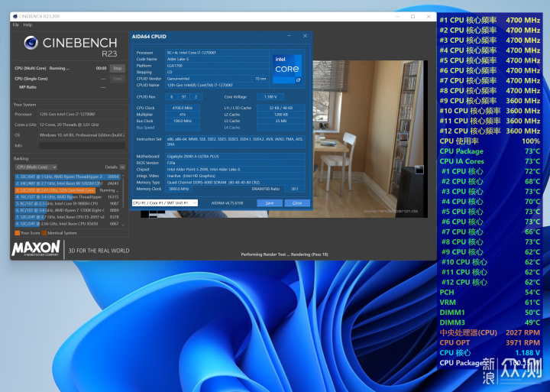Select ranking row 4 16C/32T Ryzen Threadripper

(67, 197)
